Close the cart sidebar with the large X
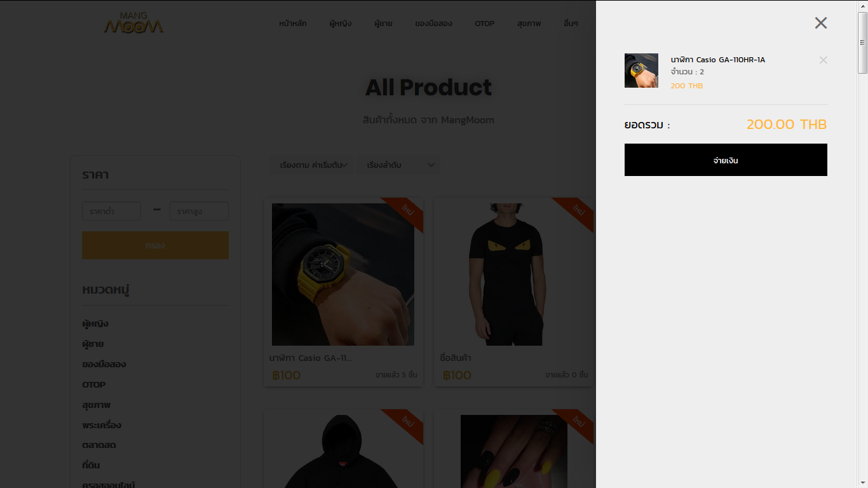 [821, 23]
